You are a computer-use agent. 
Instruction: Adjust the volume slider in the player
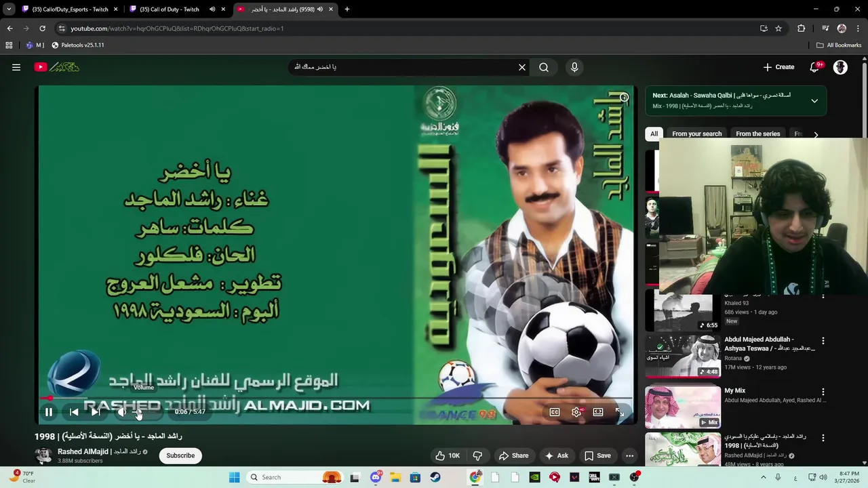pyautogui.click(x=146, y=411)
